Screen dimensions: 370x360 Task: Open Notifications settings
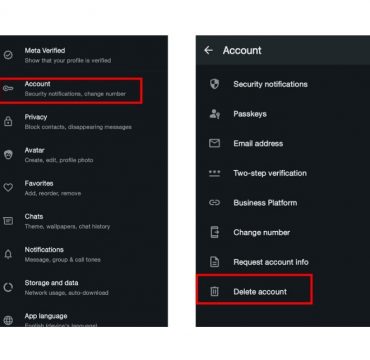(84, 254)
